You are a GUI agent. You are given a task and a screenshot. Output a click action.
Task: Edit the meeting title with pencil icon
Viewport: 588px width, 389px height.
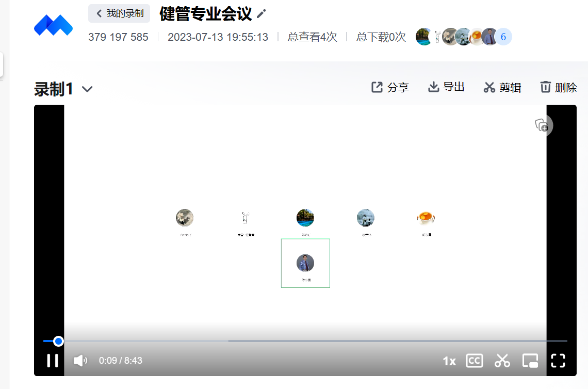262,14
